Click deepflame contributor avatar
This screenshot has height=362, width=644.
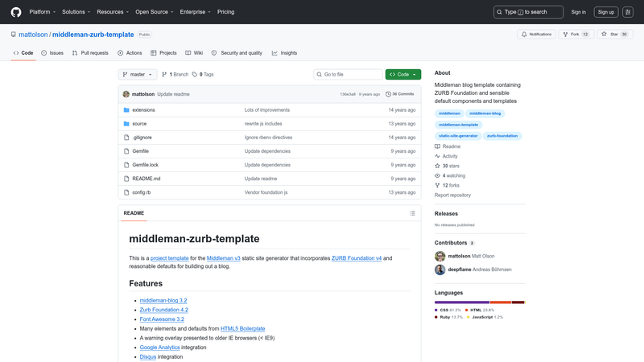[440, 269]
